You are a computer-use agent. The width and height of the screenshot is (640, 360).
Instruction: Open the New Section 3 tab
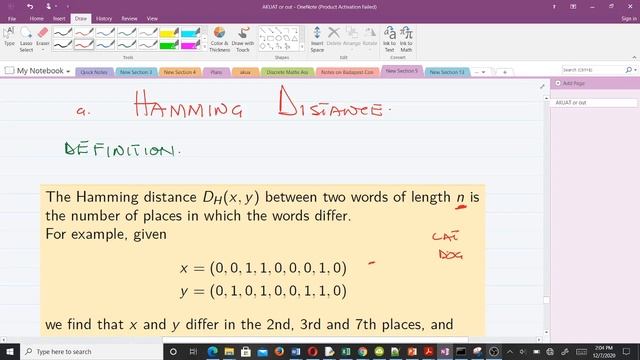coord(136,72)
